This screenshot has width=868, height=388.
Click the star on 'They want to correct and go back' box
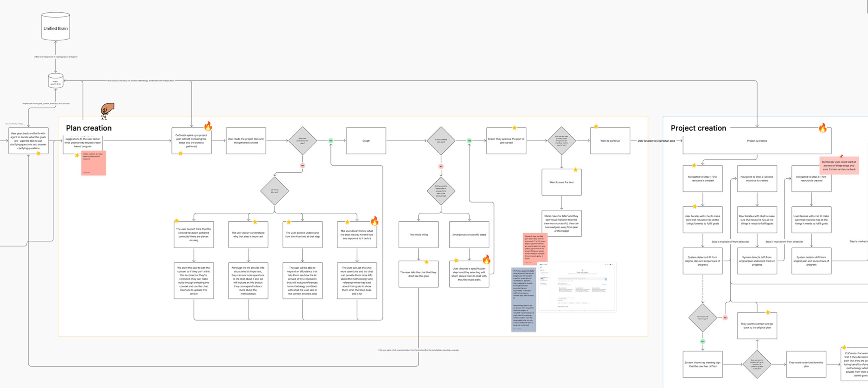[x=768, y=312]
